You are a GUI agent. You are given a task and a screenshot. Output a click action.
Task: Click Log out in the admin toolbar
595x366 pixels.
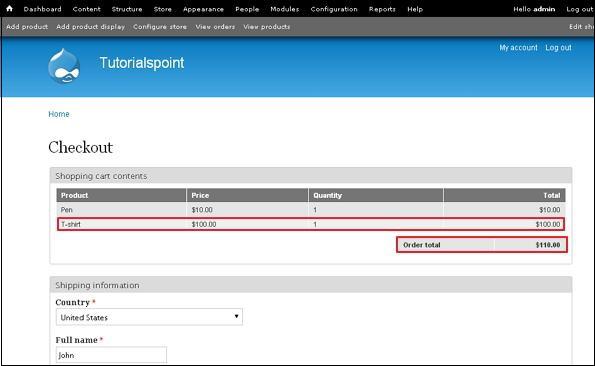click(579, 9)
